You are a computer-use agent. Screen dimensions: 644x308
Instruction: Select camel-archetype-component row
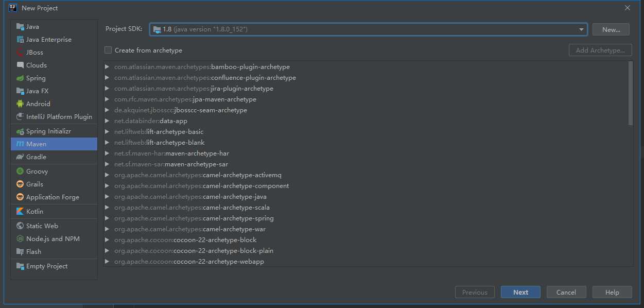(365, 186)
